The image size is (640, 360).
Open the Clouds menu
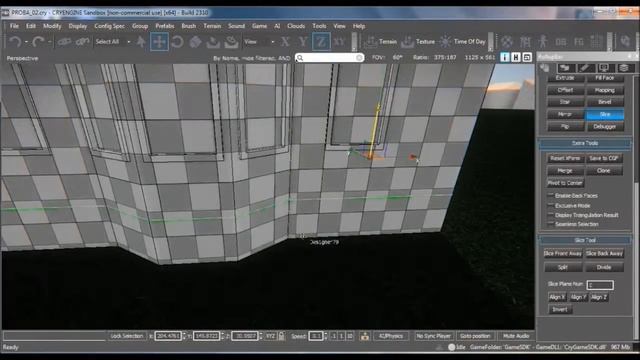[x=296, y=26]
